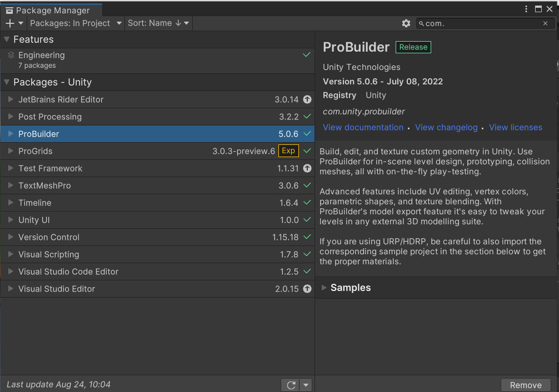Open the window kebab options menu
559x392 pixels.
(526, 9)
